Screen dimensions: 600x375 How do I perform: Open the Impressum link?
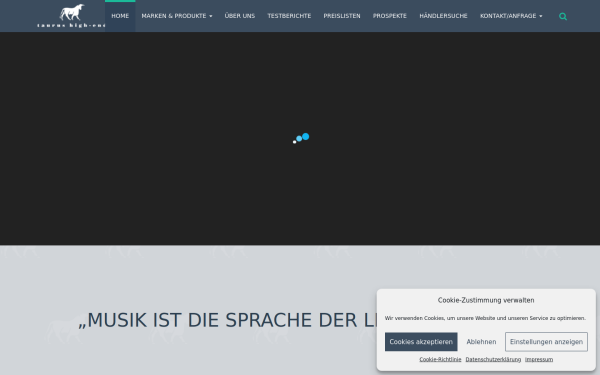click(x=539, y=359)
